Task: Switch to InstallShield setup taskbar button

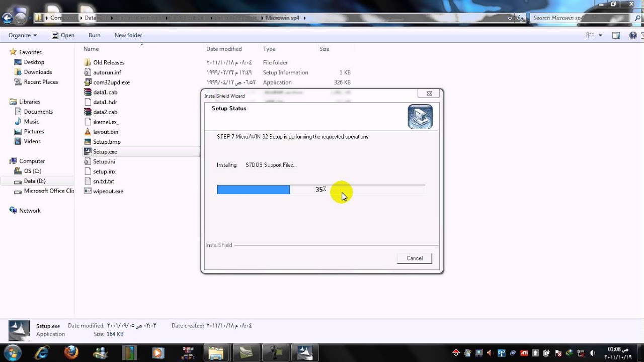Action: click(x=305, y=352)
